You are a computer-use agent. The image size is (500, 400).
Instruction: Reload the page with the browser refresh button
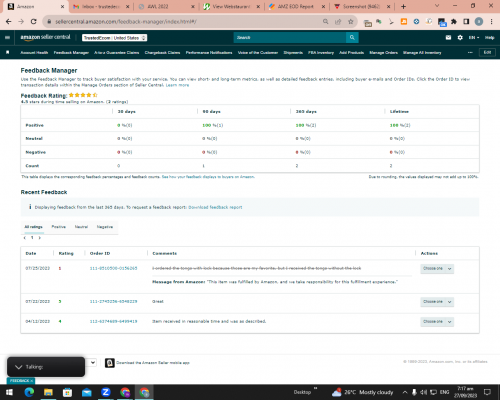(34, 22)
